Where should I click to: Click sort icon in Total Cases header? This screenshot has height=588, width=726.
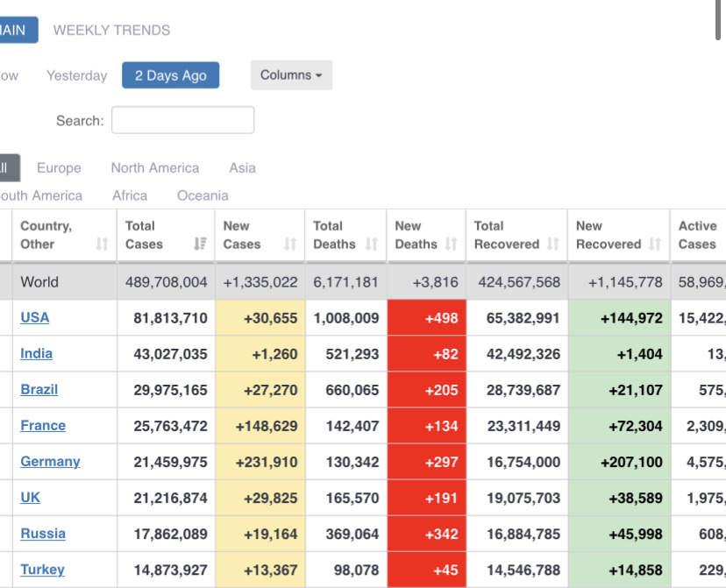201,244
